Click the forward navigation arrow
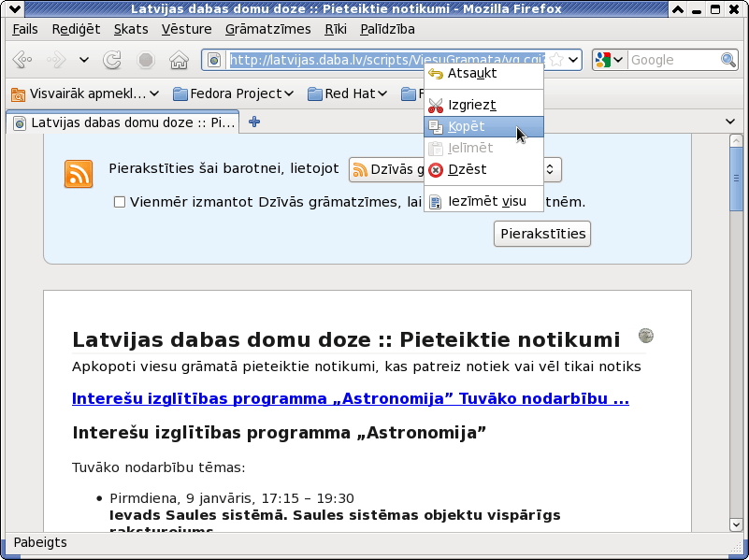749x560 pixels. click(x=56, y=60)
